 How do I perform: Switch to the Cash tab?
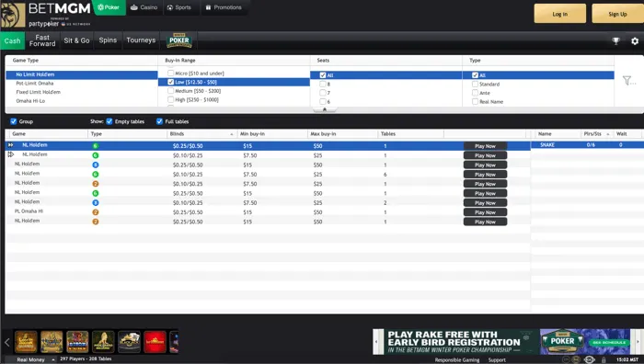(x=12, y=40)
